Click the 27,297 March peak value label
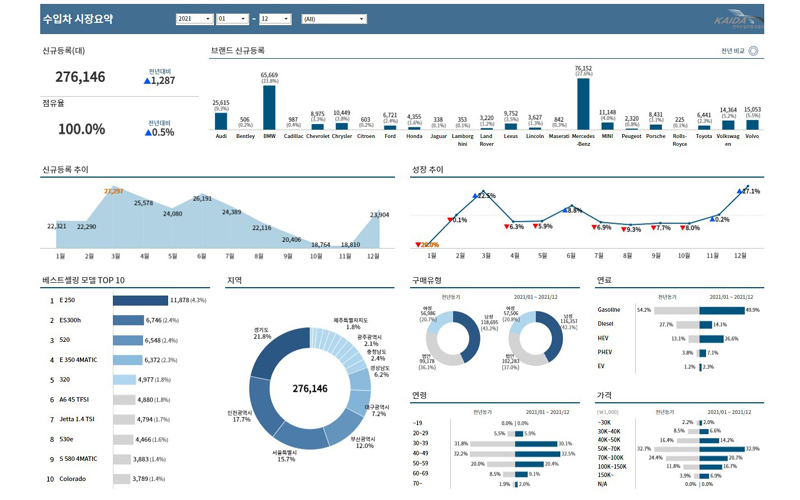The width and height of the screenshot is (800, 500). coord(114,191)
